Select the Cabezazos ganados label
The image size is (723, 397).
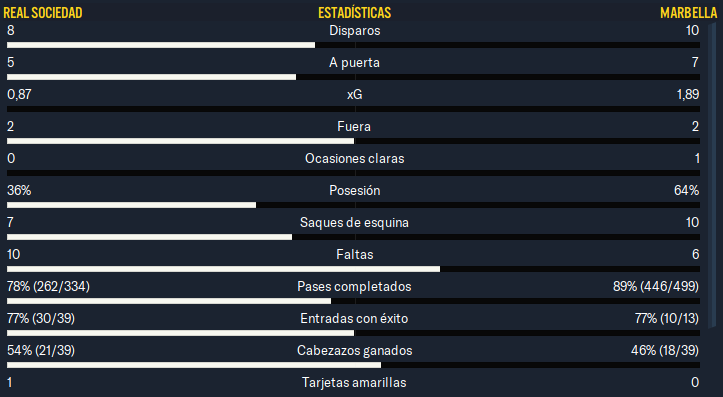coord(355,351)
